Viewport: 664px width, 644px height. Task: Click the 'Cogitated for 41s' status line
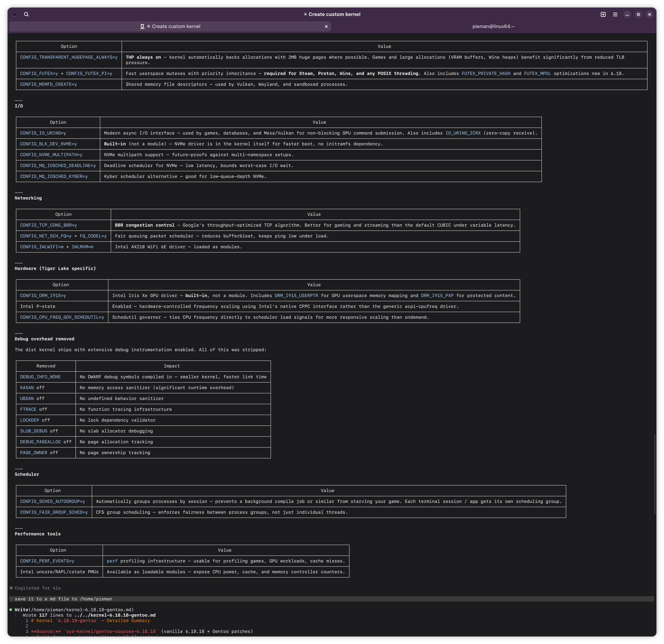click(x=38, y=588)
